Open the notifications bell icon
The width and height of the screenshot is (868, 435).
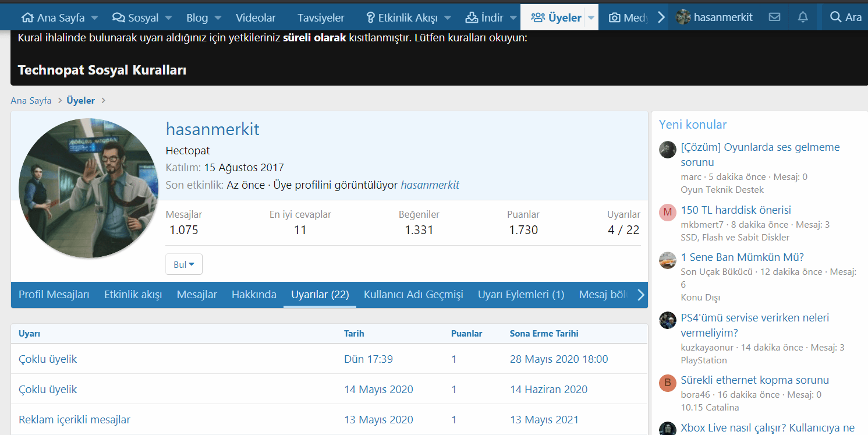tap(803, 17)
